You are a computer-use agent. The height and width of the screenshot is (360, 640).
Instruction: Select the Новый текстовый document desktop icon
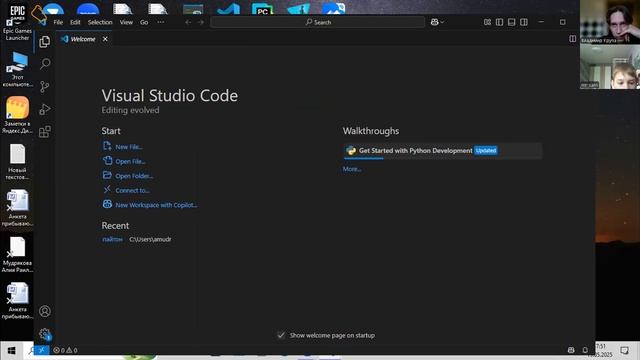click(17, 162)
